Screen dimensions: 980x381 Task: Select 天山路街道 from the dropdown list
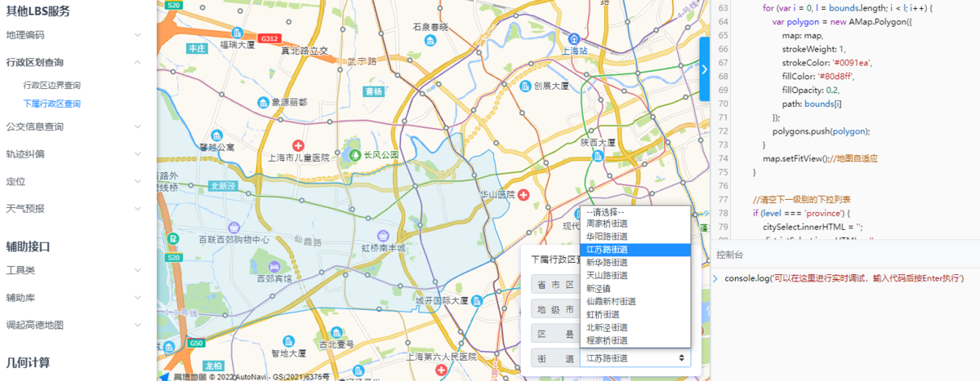636,276
